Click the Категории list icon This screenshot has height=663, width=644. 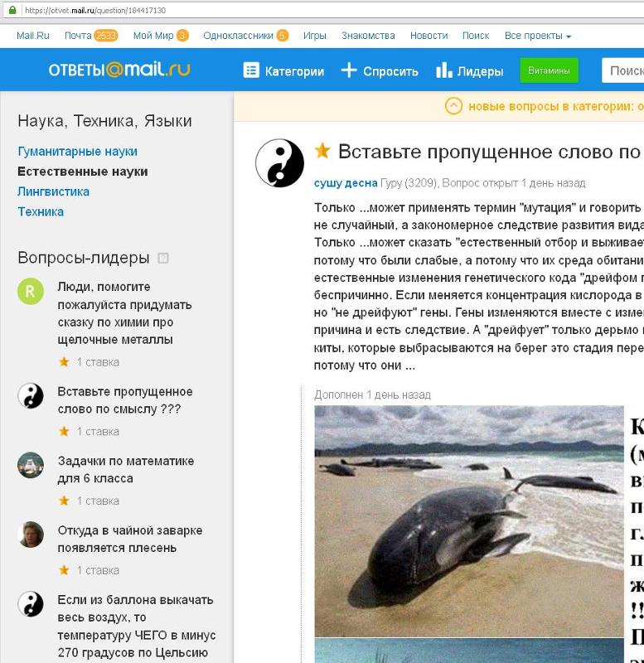point(251,70)
